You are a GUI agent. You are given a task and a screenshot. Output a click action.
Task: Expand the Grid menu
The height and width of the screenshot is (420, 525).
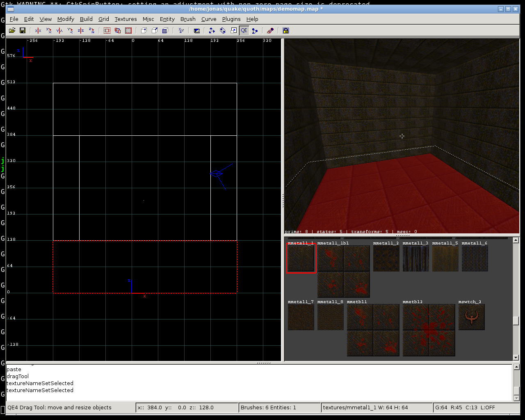click(x=103, y=19)
